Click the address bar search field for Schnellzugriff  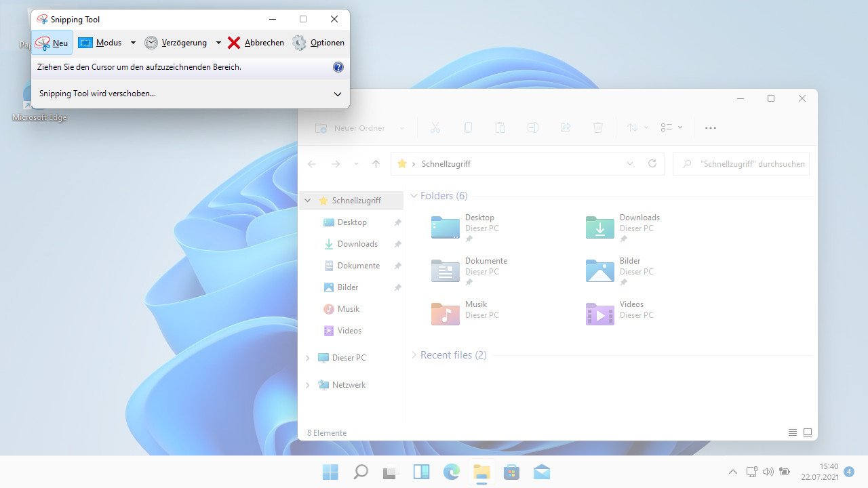tap(741, 163)
